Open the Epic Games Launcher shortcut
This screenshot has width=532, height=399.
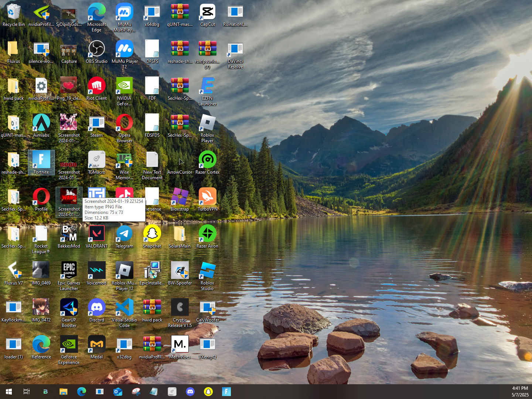click(69, 276)
